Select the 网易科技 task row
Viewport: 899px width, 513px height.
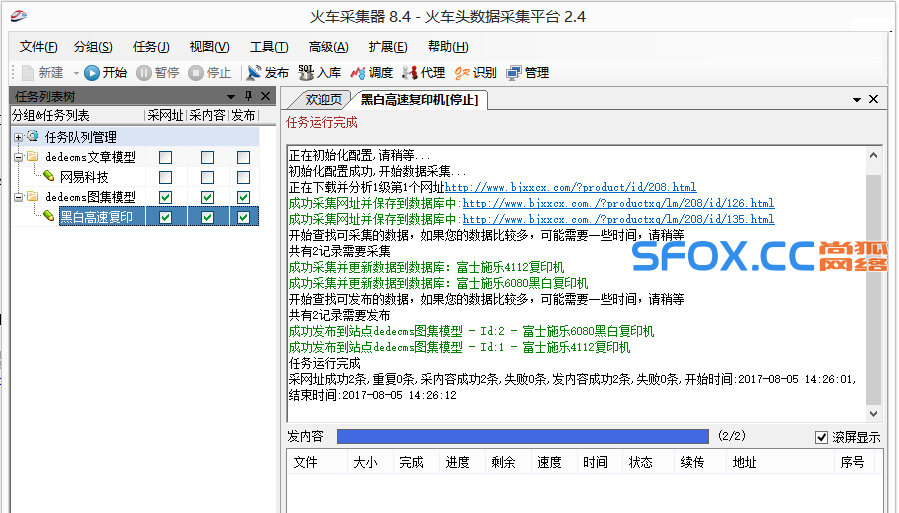point(84,177)
